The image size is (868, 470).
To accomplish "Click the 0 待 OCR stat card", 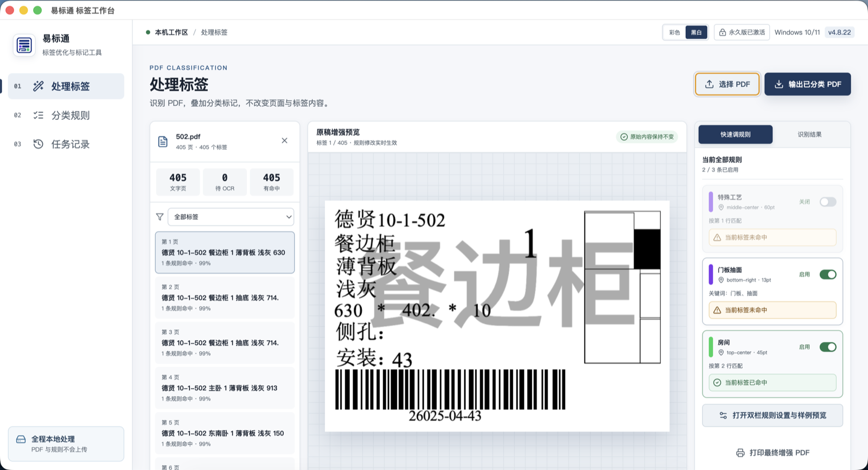I will [x=225, y=182].
